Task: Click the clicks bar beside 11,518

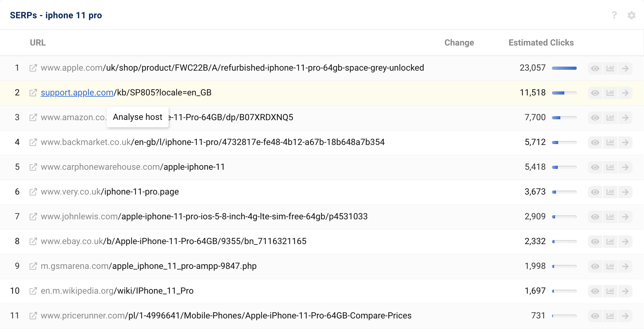Action: coord(564,93)
